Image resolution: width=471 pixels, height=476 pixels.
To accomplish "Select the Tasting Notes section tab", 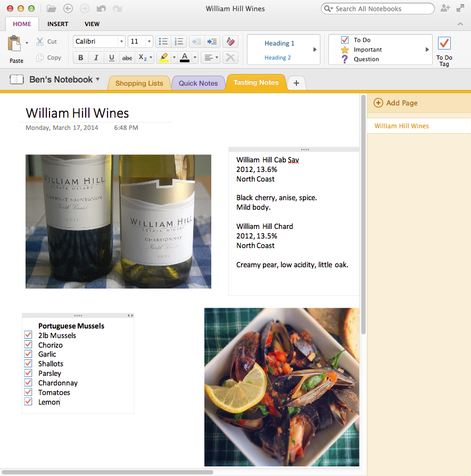I will [x=256, y=83].
